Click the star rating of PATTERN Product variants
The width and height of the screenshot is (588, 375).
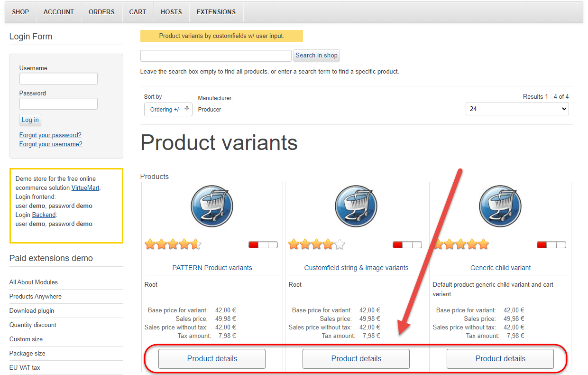pyautogui.click(x=173, y=244)
